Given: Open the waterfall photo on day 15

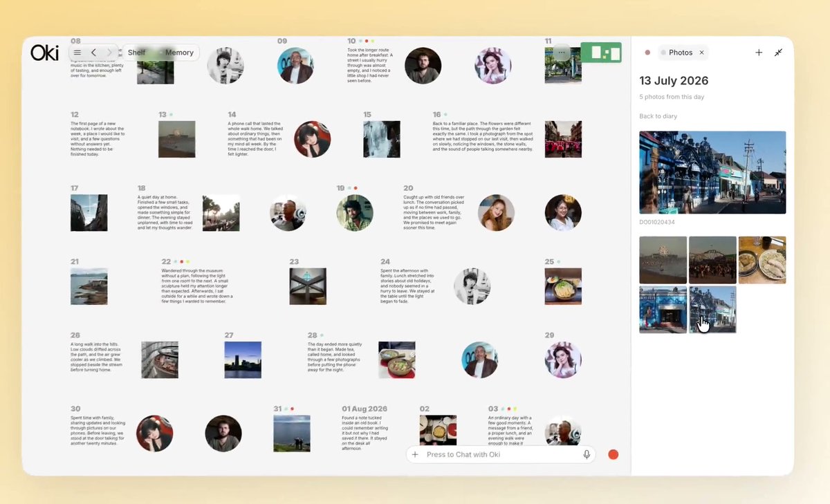Looking at the screenshot, I should click(382, 139).
